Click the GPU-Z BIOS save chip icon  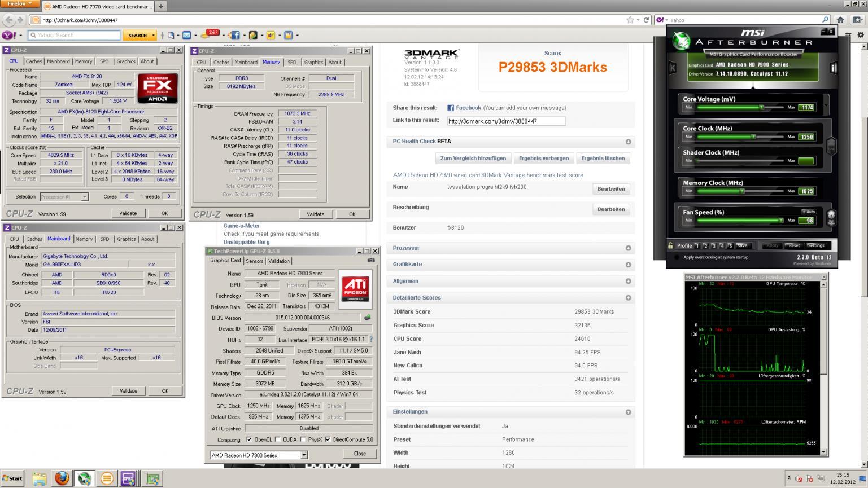[368, 318]
